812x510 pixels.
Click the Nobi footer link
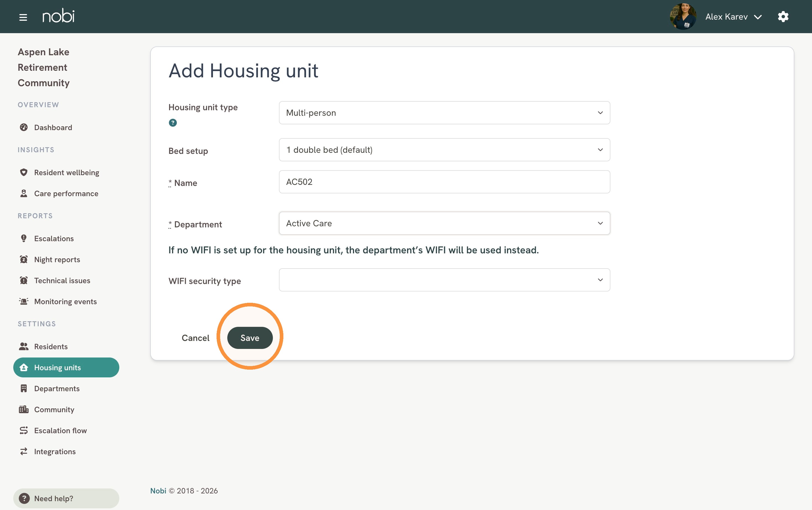tap(158, 491)
